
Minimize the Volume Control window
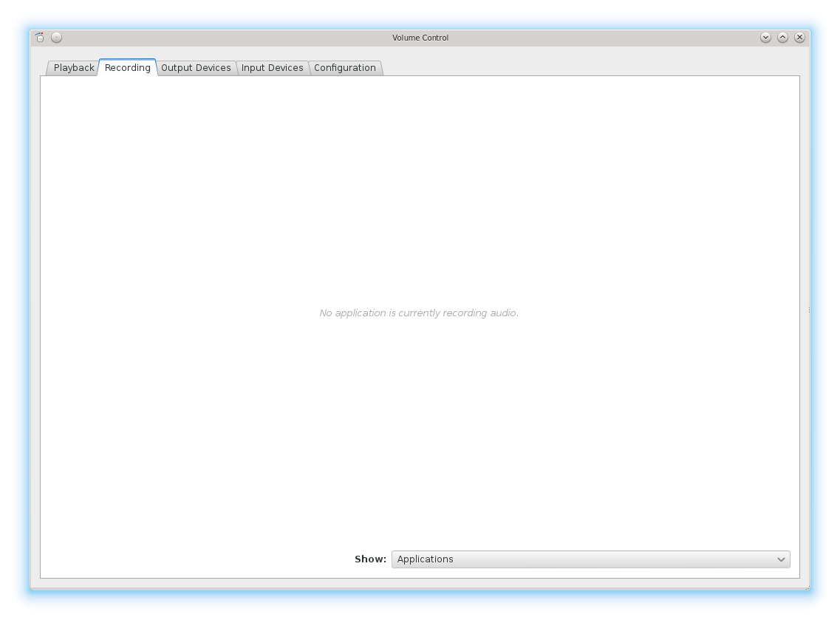tap(765, 38)
